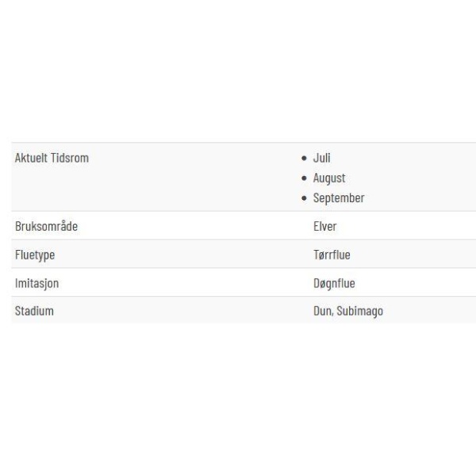Viewport: 476px width, 476px height.
Task: Click the bullet before Juli
Action: coord(304,158)
